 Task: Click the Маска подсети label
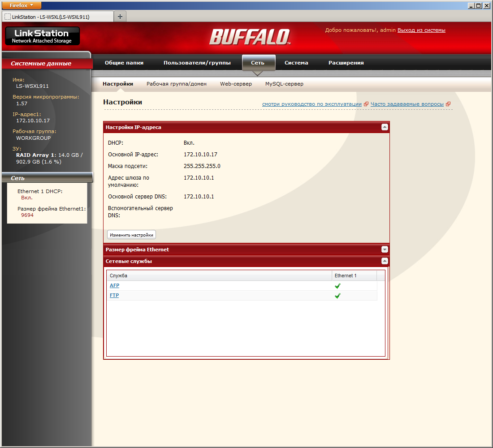128,166
